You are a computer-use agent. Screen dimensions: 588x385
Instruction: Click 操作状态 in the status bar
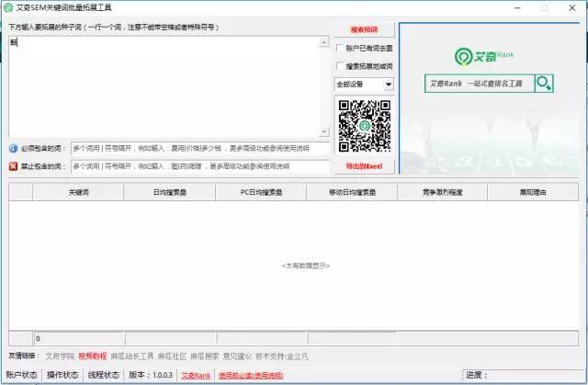click(x=62, y=375)
